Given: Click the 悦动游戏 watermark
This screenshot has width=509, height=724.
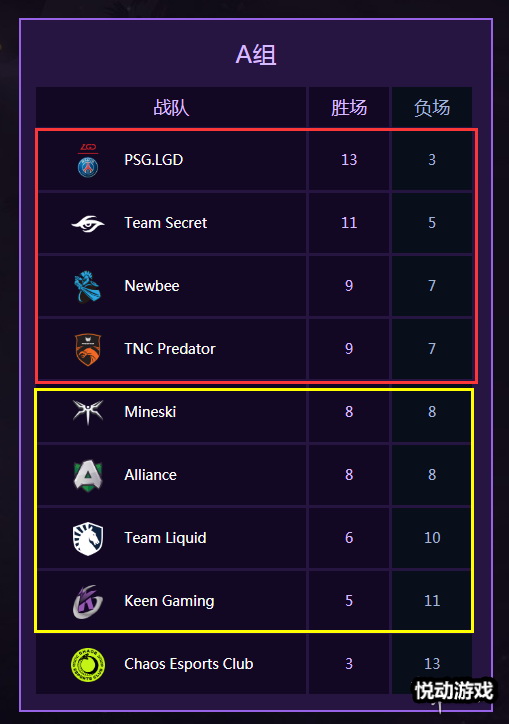Looking at the screenshot, I should [x=453, y=691].
